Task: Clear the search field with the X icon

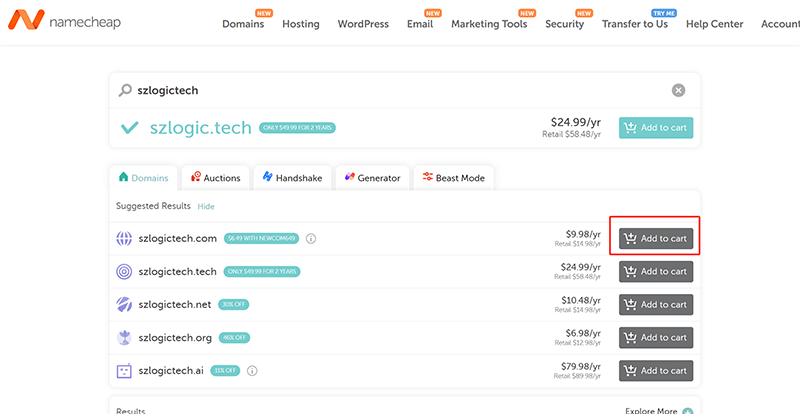Action: coord(678,90)
